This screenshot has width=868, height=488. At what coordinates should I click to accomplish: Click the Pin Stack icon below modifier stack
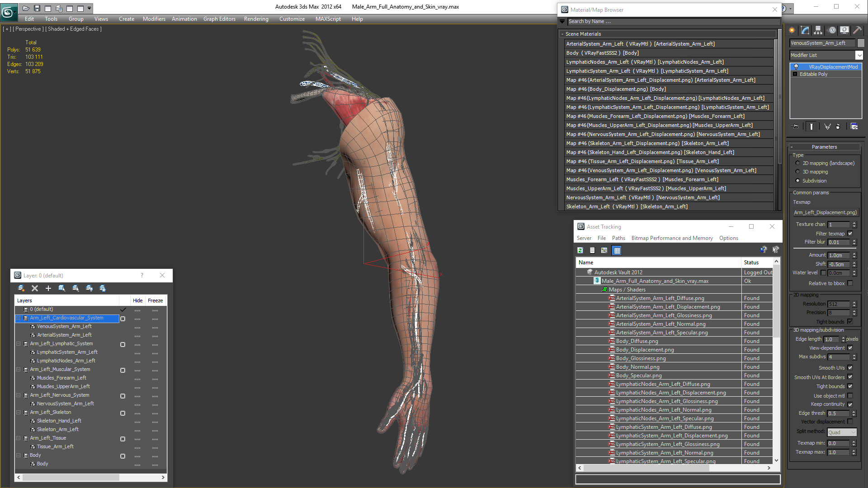(796, 127)
